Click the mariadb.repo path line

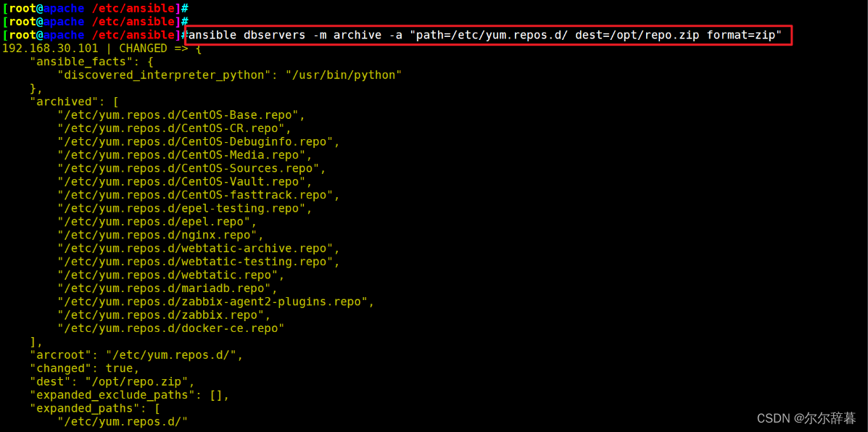[168, 288]
